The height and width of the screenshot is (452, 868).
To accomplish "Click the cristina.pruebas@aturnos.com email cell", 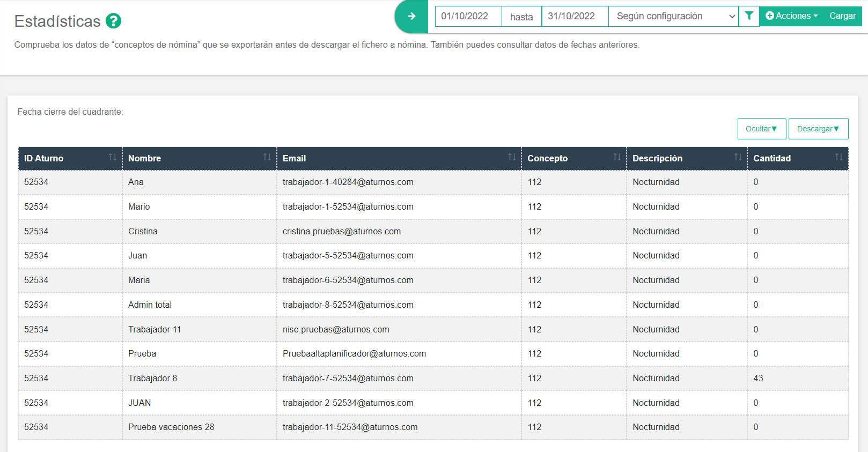I will click(342, 231).
